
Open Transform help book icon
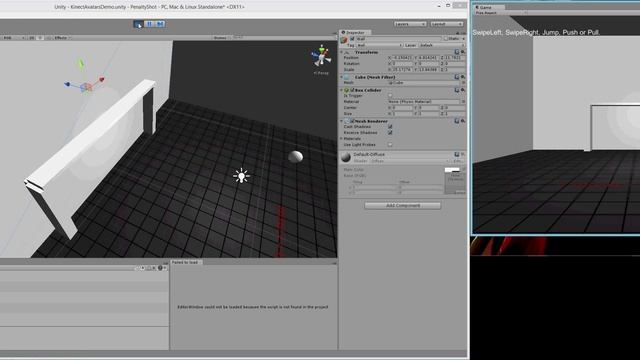tap(457, 52)
